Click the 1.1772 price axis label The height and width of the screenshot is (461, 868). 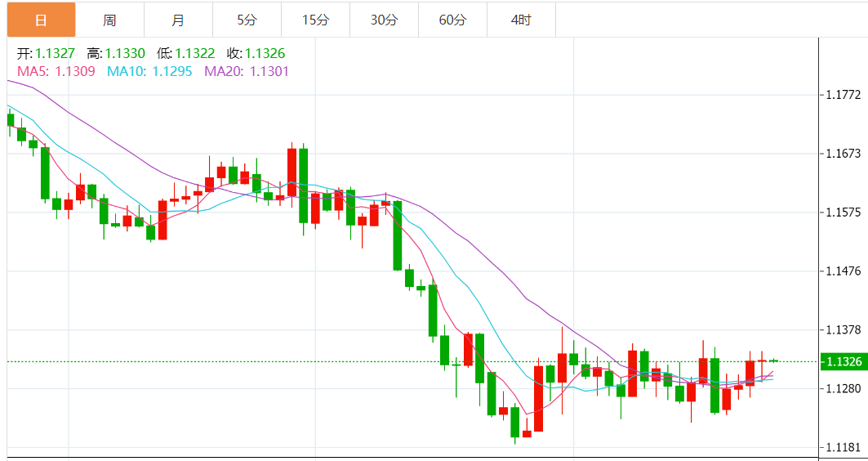pos(844,96)
